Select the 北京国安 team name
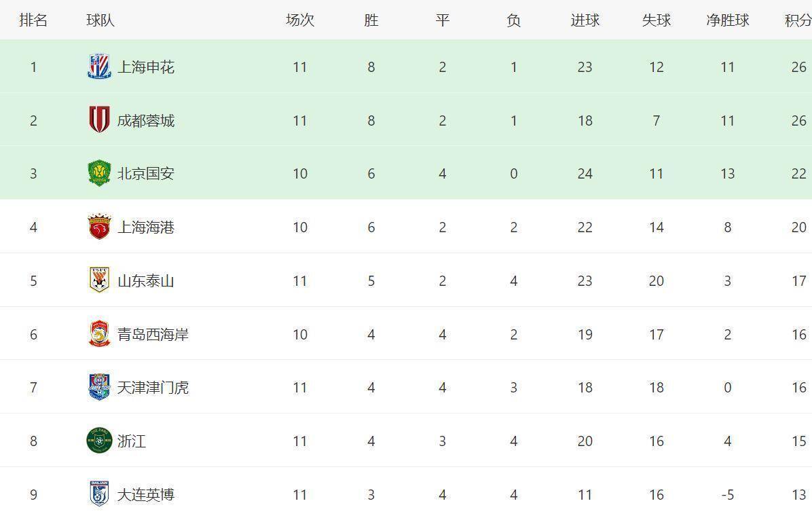Image resolution: width=812 pixels, height=516 pixels. tap(145, 174)
